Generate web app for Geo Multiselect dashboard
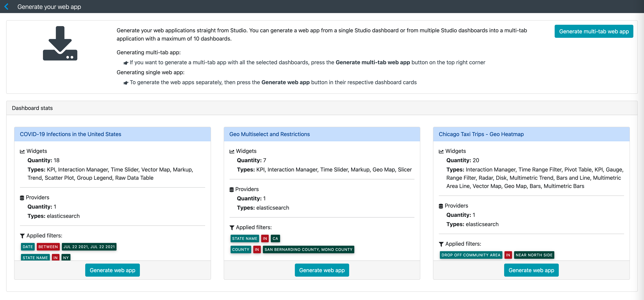 pos(322,270)
